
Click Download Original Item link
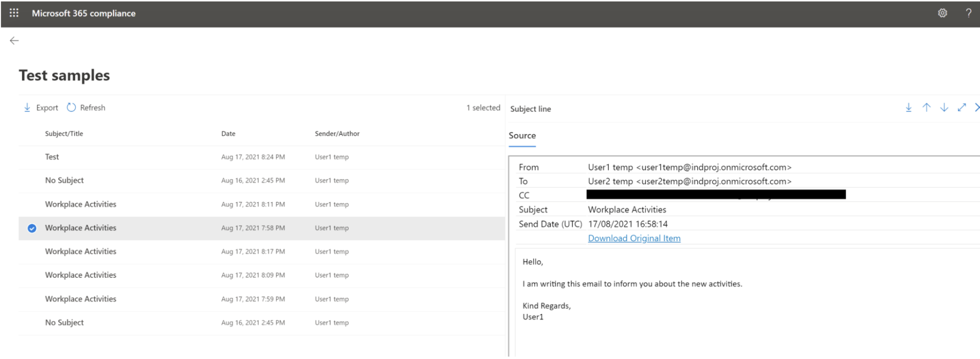pyautogui.click(x=634, y=238)
